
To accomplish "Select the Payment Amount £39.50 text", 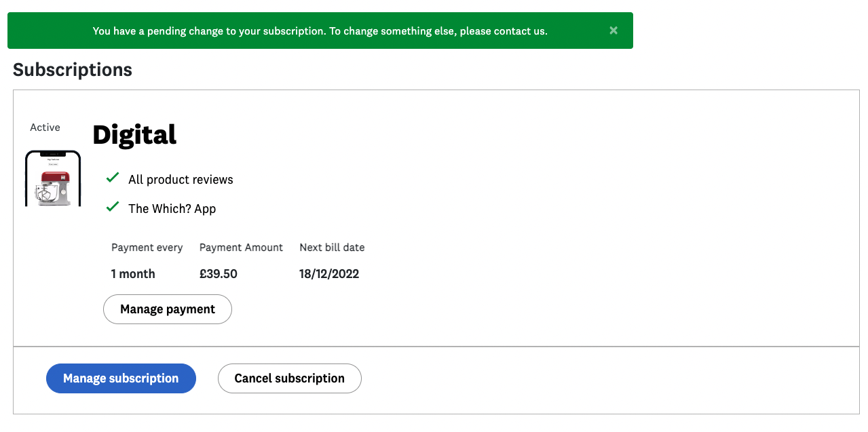I will point(218,273).
